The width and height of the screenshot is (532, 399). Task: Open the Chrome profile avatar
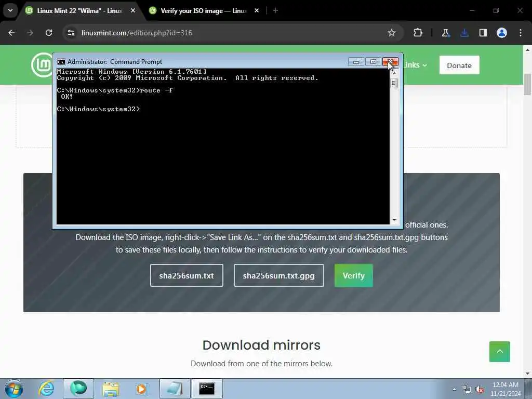click(x=502, y=33)
